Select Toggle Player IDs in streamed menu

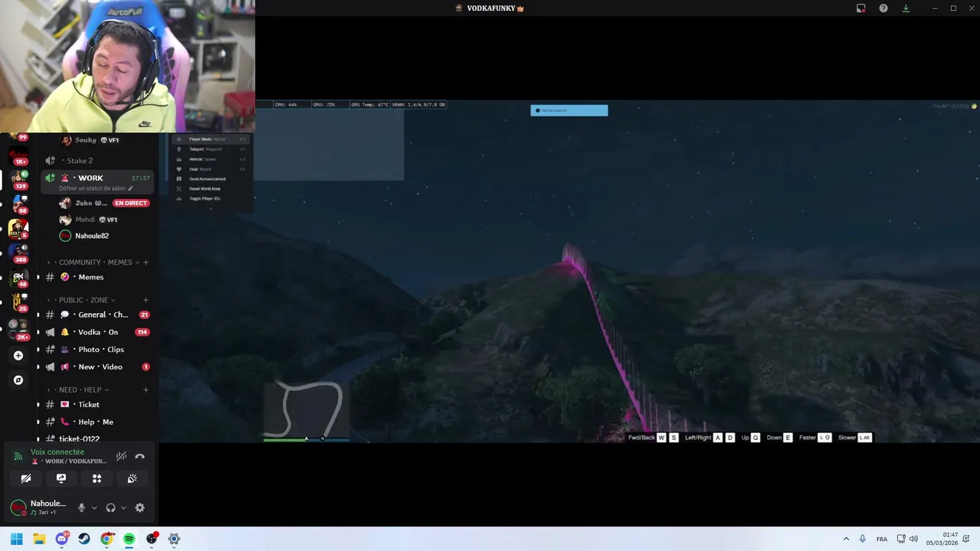click(x=211, y=198)
